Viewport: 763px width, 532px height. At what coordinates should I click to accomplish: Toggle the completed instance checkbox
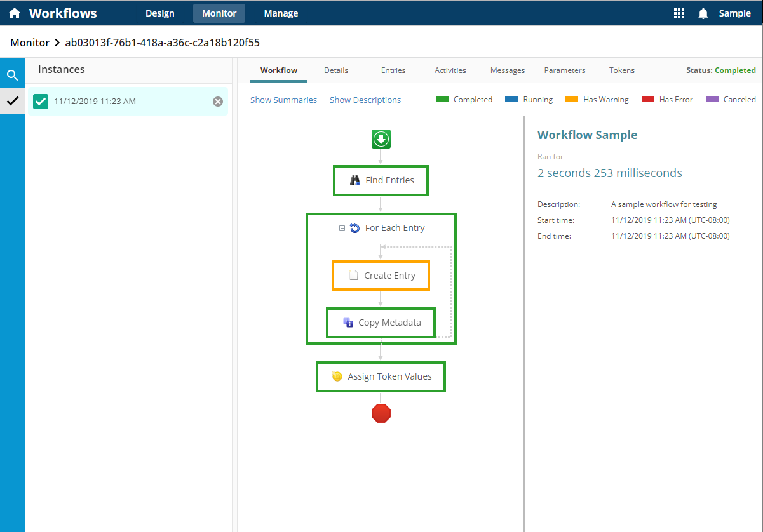click(x=41, y=102)
